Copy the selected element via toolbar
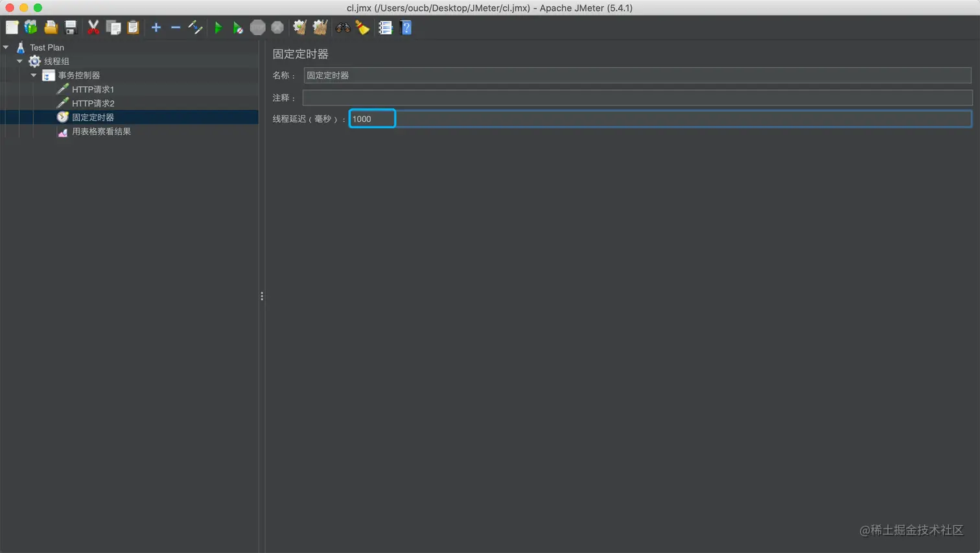980x553 pixels. pos(113,27)
